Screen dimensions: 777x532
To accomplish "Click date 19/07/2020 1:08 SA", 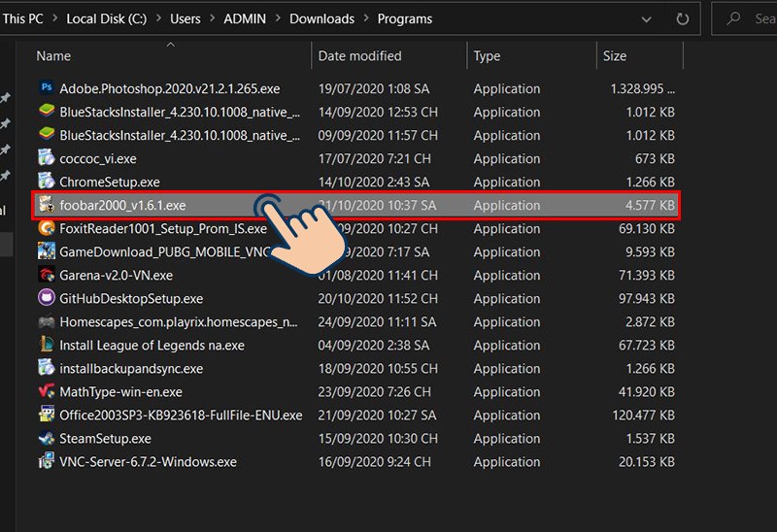I will [374, 88].
